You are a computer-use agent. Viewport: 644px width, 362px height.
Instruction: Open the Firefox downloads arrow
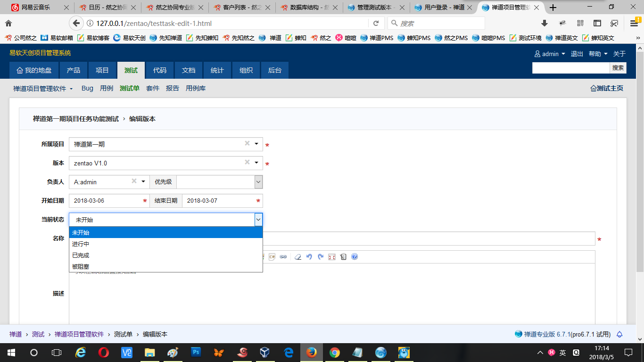pyautogui.click(x=545, y=23)
